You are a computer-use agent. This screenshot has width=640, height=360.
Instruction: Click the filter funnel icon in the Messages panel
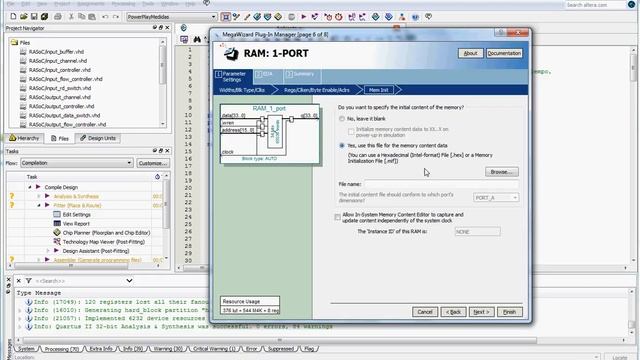[29, 281]
